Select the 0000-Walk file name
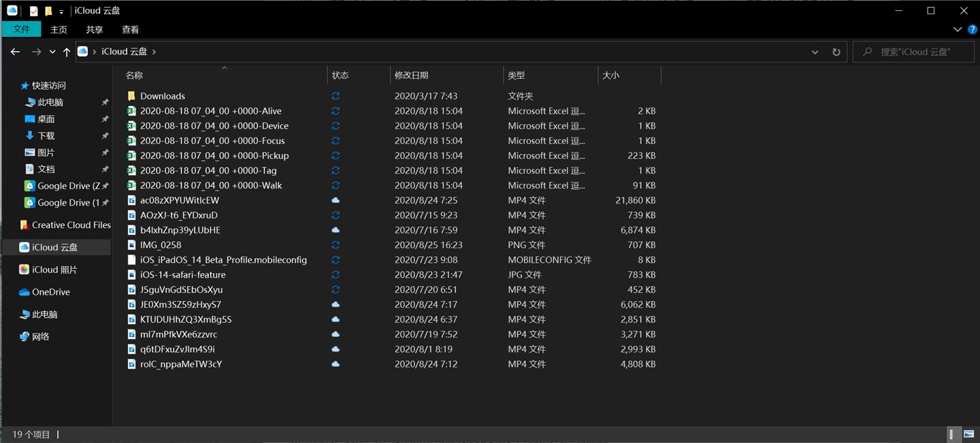The width and height of the screenshot is (980, 443). pos(211,186)
